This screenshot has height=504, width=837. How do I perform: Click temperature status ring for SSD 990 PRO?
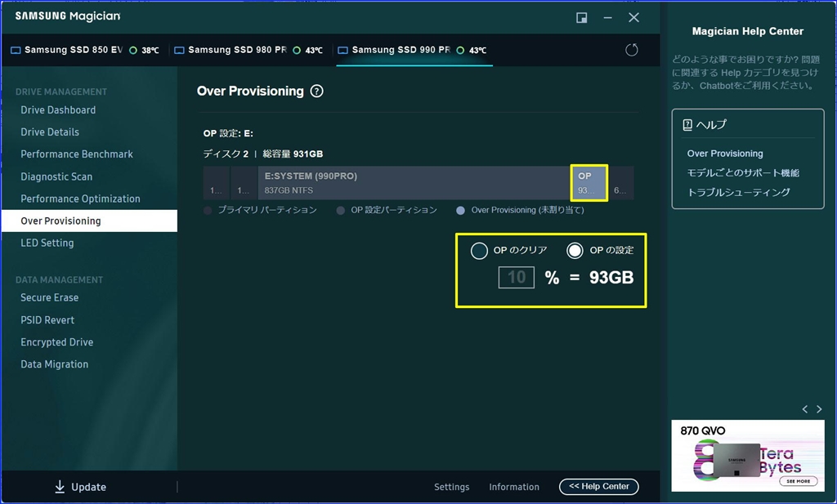[x=460, y=50]
